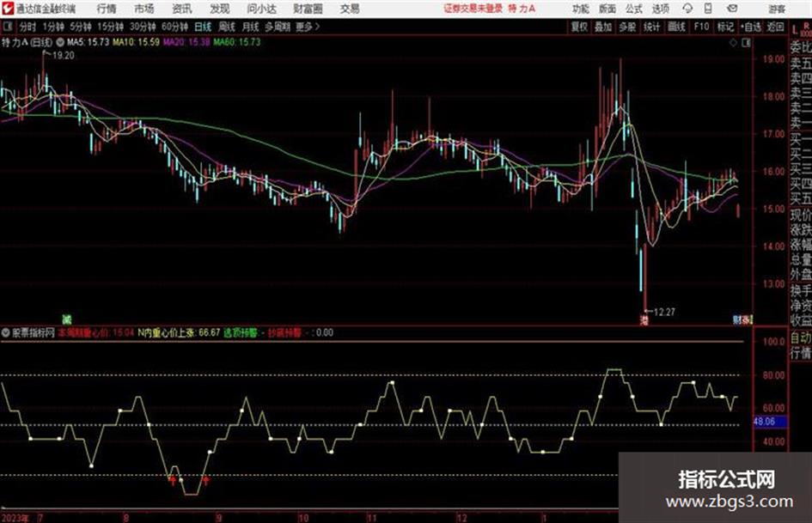This screenshot has width=812, height=523.
Task: Open the envelope messages icon
Action: [x=732, y=9]
